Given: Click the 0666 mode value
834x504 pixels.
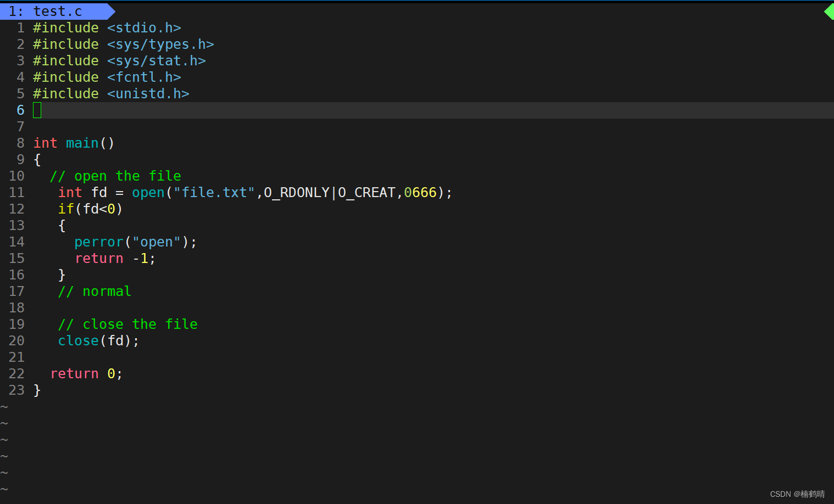Looking at the screenshot, I should 420,193.
